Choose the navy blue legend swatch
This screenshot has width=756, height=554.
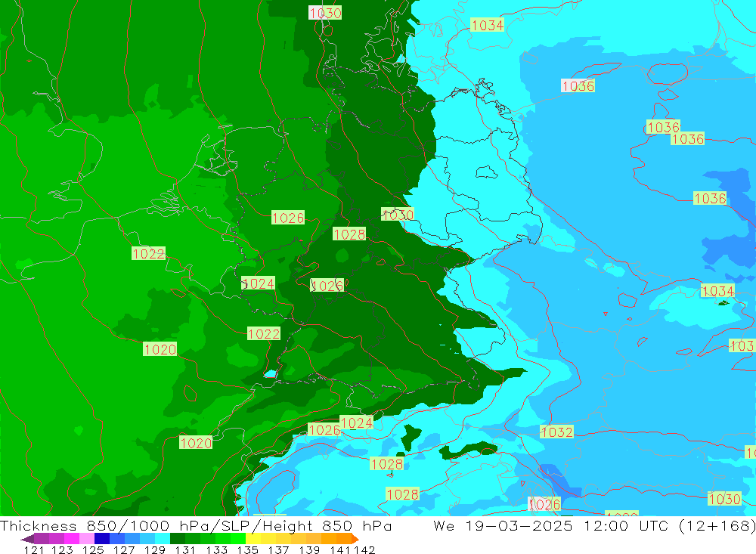click(x=101, y=539)
